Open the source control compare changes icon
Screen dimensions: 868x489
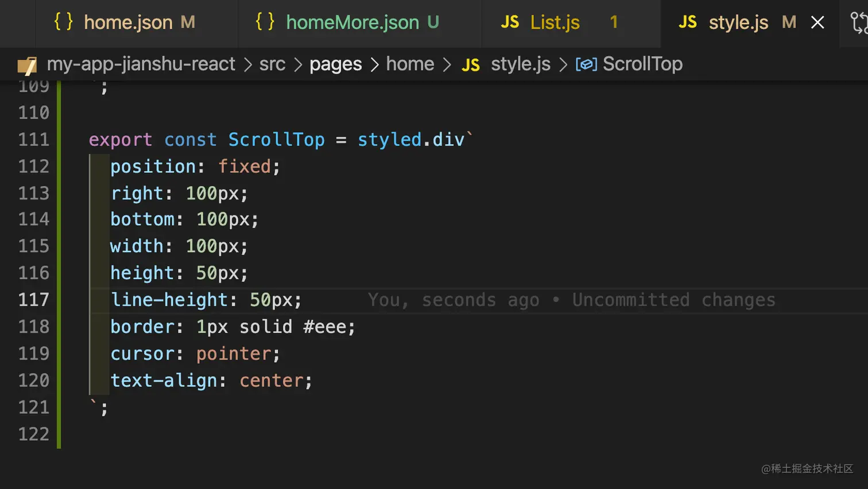click(859, 22)
